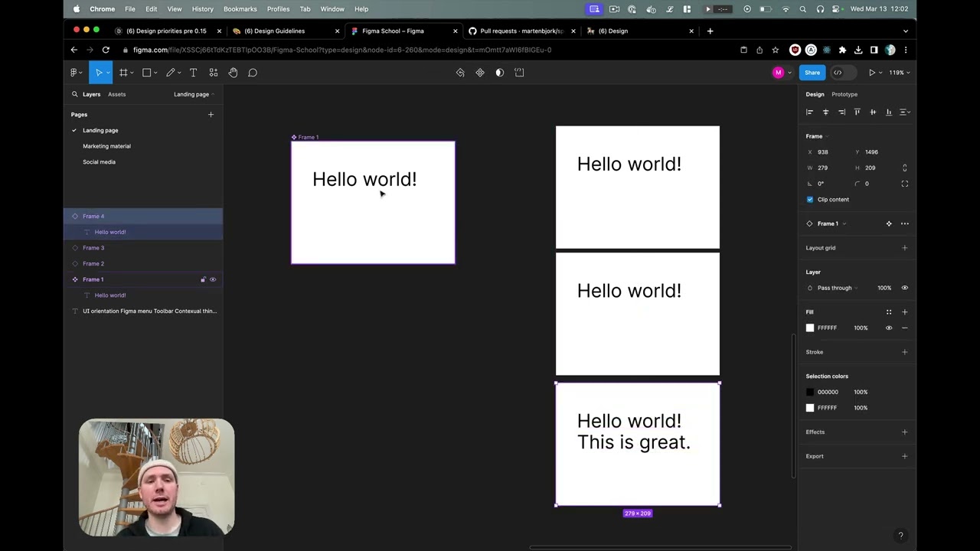Open the help question mark button
This screenshot has height=551, width=980.
coord(900,536)
